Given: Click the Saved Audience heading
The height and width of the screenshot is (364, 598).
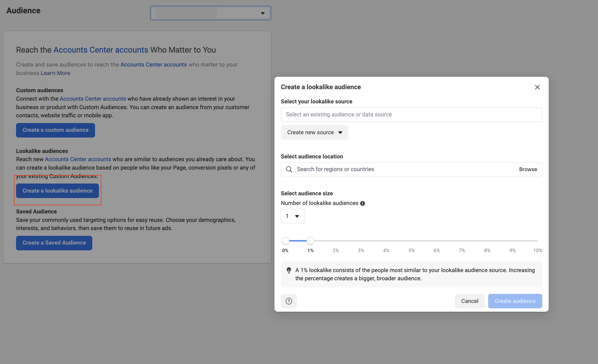Looking at the screenshot, I should tap(36, 212).
